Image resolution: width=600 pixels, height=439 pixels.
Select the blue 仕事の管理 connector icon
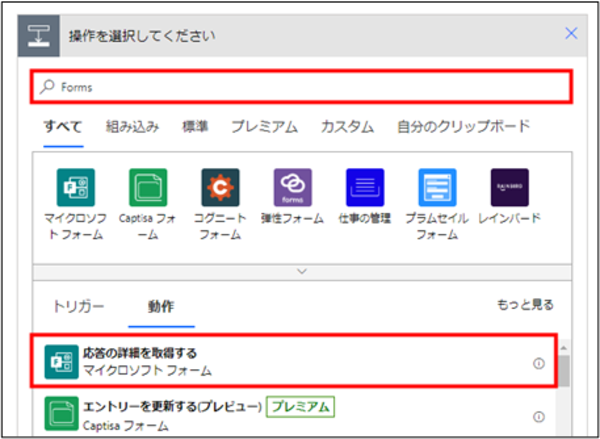365,188
